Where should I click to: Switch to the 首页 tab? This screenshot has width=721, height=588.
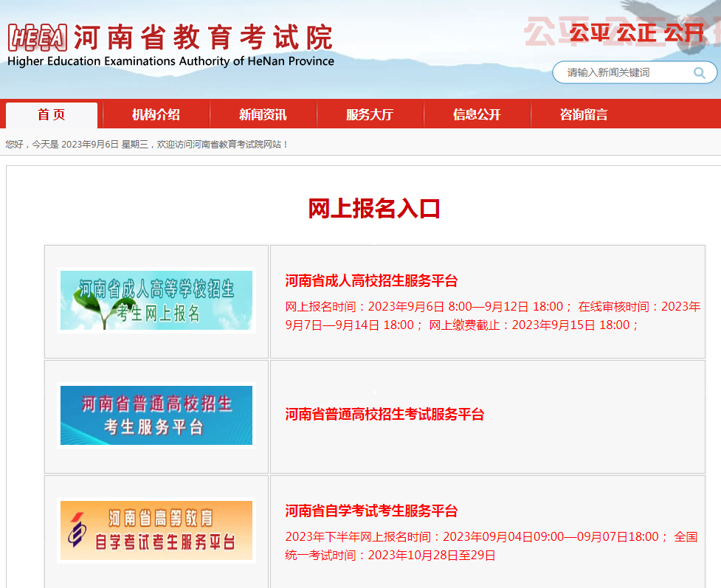51,114
